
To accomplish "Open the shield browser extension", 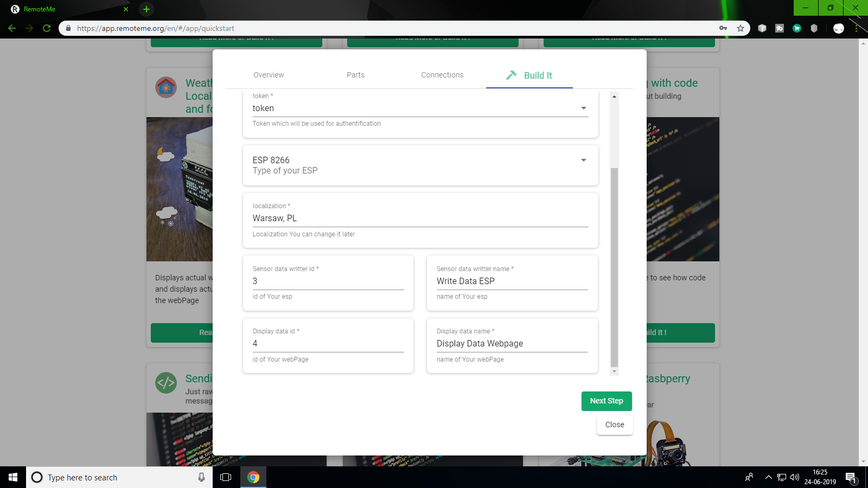I will tap(814, 28).
